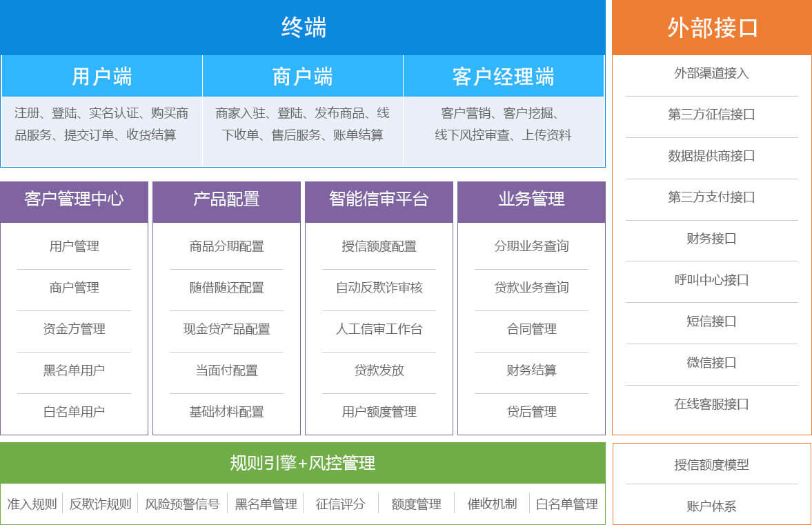Select the 规则引擎+风控管理 green header

pos(303,463)
